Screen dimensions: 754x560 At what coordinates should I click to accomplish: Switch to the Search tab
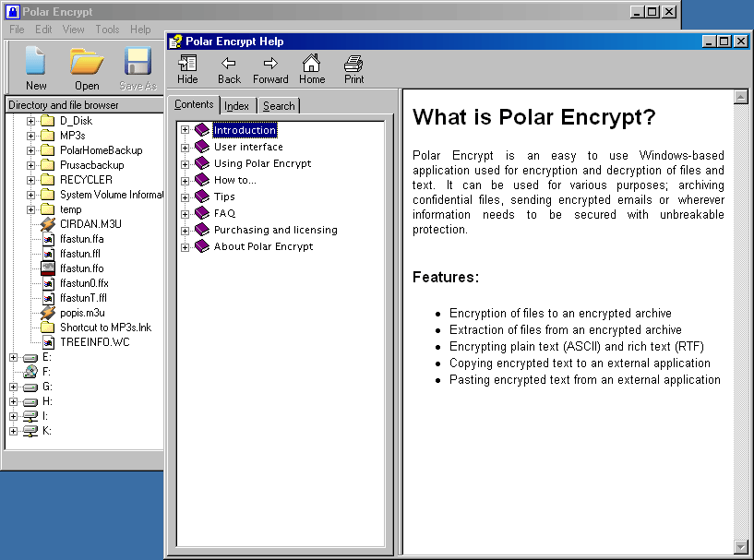tap(279, 106)
